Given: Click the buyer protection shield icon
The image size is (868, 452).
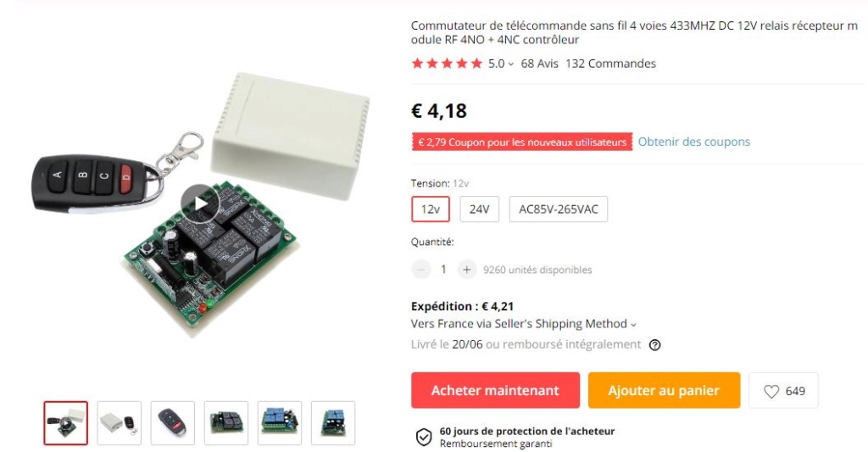Looking at the screenshot, I should coord(424,437).
